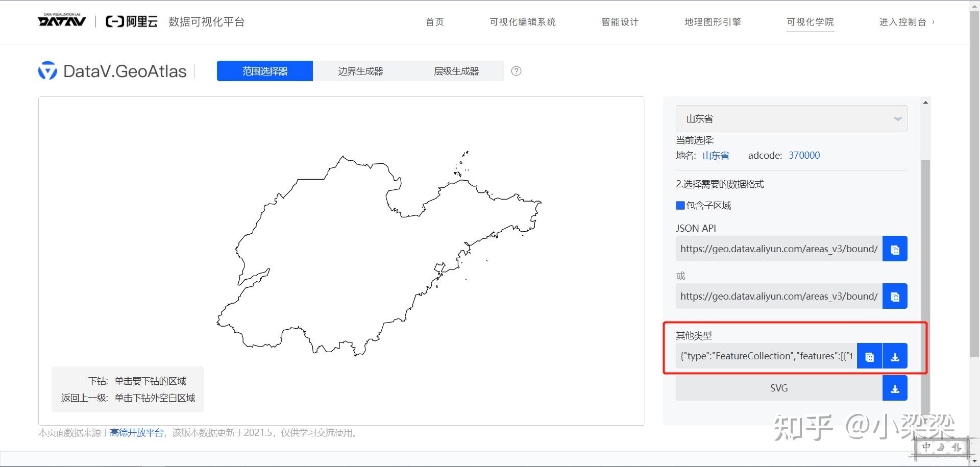The image size is (980, 467).
Task: Copy the first JSON API URL
Action: point(895,249)
